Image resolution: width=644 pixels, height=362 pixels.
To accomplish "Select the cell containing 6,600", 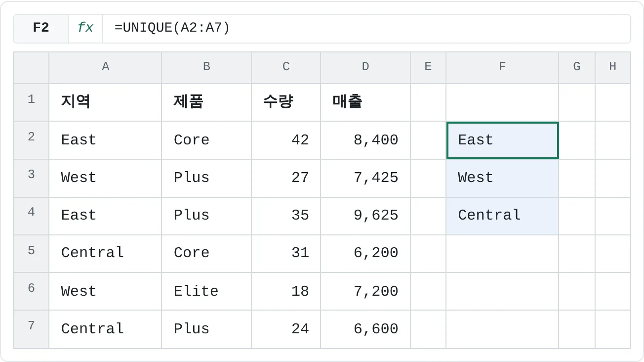I will point(365,329).
